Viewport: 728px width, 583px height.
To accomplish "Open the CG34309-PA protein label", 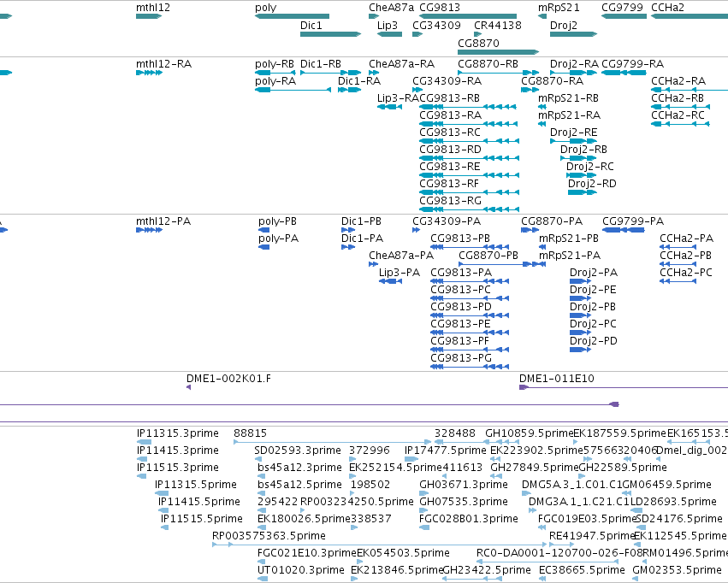I will point(447,221).
